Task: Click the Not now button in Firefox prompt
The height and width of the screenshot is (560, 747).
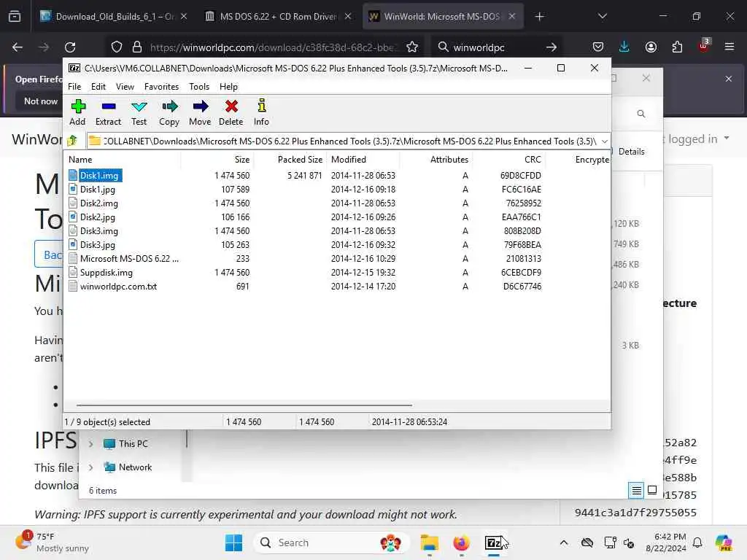Action: 41,101
